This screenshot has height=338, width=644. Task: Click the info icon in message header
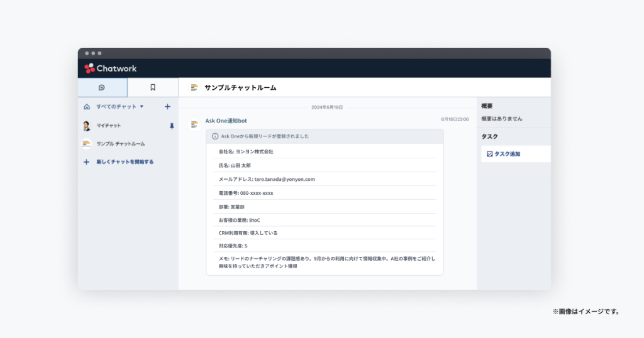point(215,136)
